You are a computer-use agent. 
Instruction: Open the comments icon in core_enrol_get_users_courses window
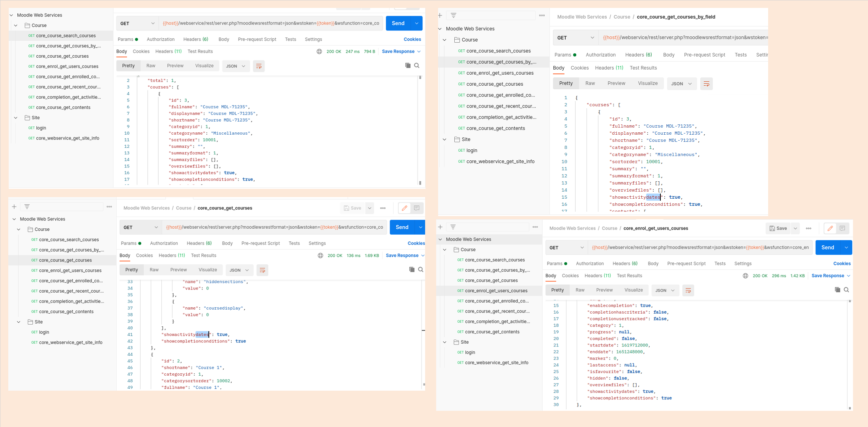pyautogui.click(x=842, y=228)
